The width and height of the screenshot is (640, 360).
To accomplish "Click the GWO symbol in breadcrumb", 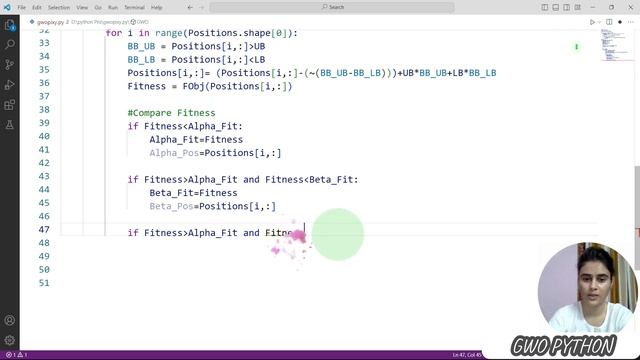I will tap(140, 22).
